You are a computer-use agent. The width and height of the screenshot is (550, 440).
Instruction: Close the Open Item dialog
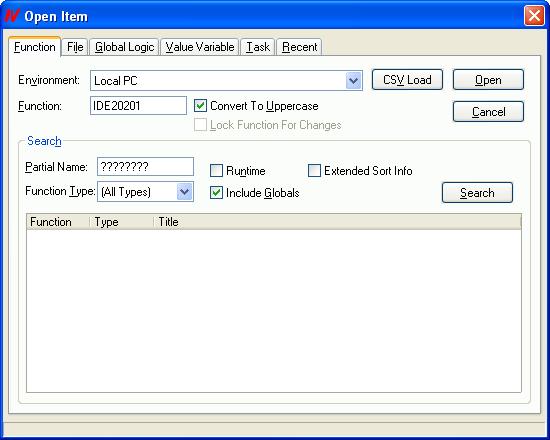pos(534,16)
